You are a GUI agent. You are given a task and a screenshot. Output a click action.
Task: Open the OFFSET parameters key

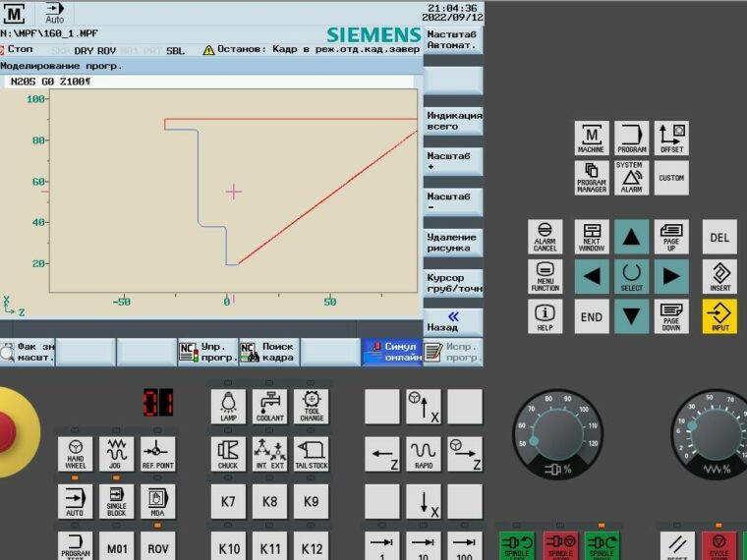671,138
